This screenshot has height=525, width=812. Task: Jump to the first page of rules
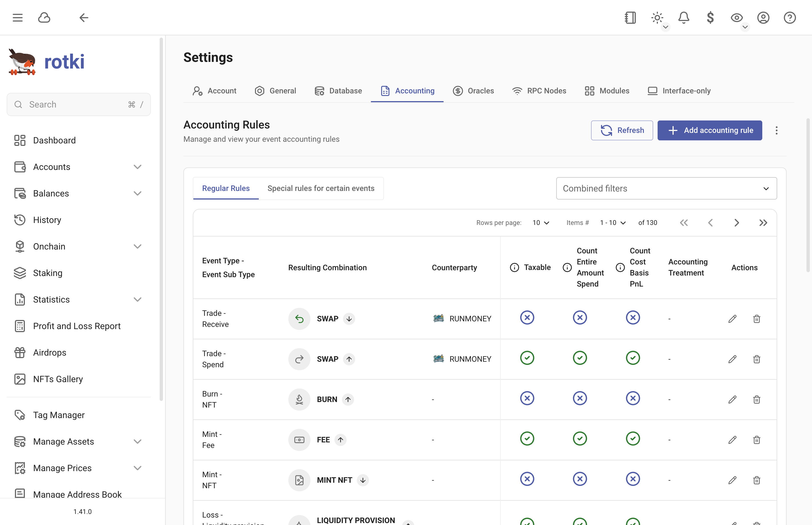click(684, 223)
